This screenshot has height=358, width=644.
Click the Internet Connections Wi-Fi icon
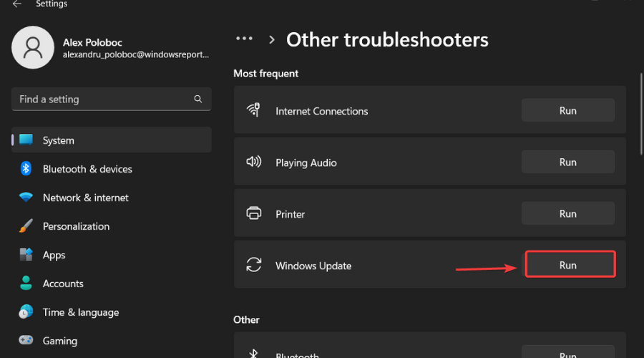pyautogui.click(x=253, y=110)
